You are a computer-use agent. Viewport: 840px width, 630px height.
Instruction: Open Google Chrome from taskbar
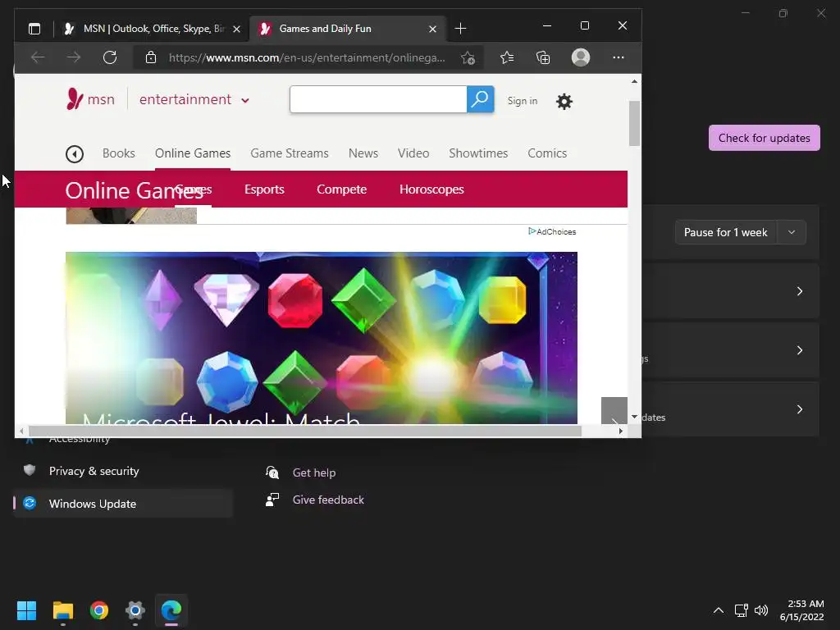[x=99, y=610]
